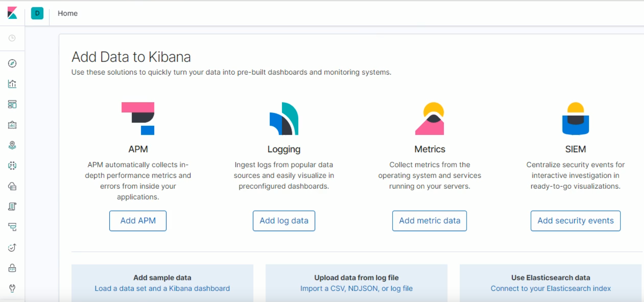Image resolution: width=644 pixels, height=302 pixels.
Task: Click the Add security events button
Action: pyautogui.click(x=575, y=221)
